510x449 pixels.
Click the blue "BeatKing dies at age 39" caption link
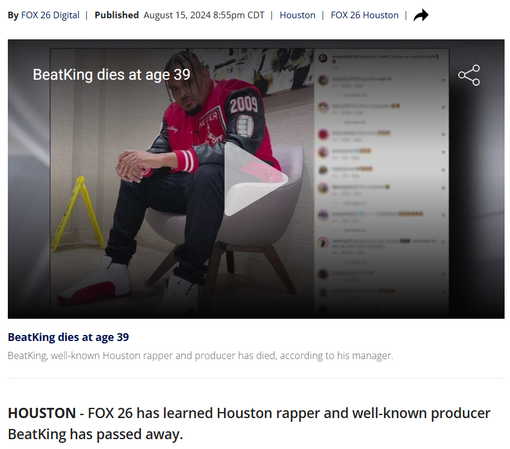click(x=68, y=337)
